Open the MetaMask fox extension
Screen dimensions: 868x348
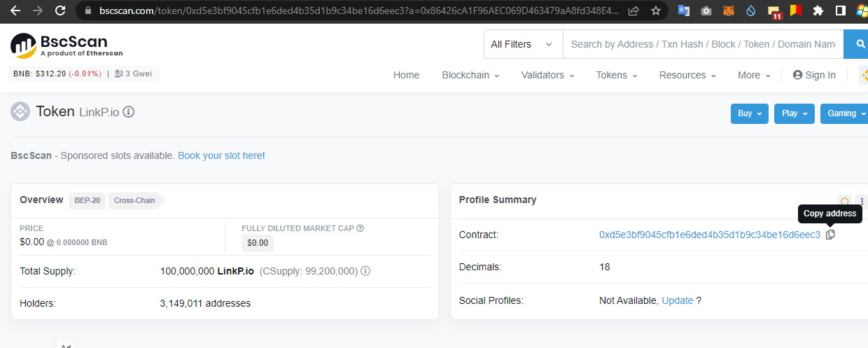tap(729, 11)
